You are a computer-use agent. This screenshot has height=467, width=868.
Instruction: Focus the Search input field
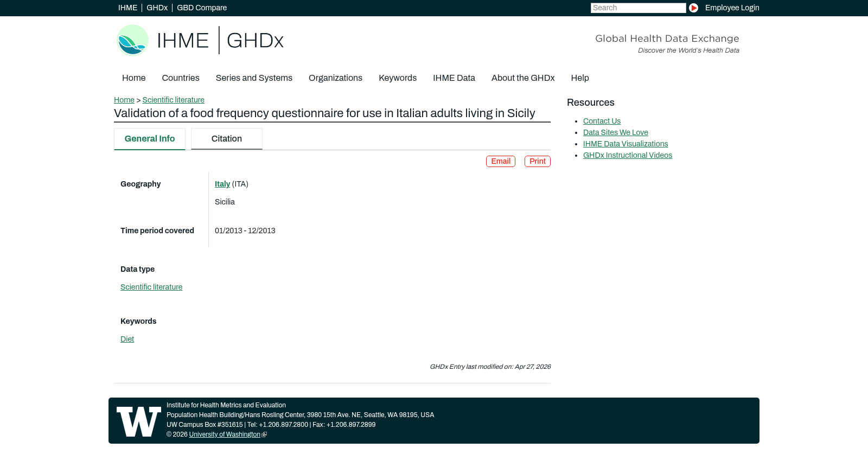click(x=639, y=8)
